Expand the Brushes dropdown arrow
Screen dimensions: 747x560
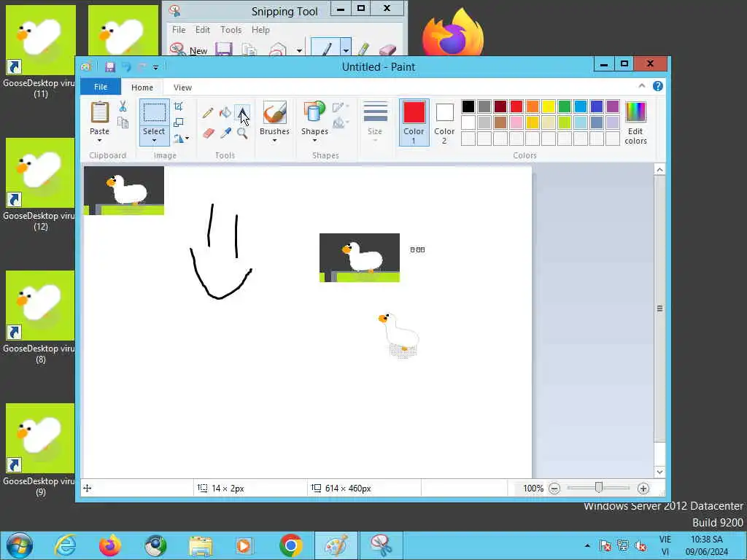click(x=275, y=141)
